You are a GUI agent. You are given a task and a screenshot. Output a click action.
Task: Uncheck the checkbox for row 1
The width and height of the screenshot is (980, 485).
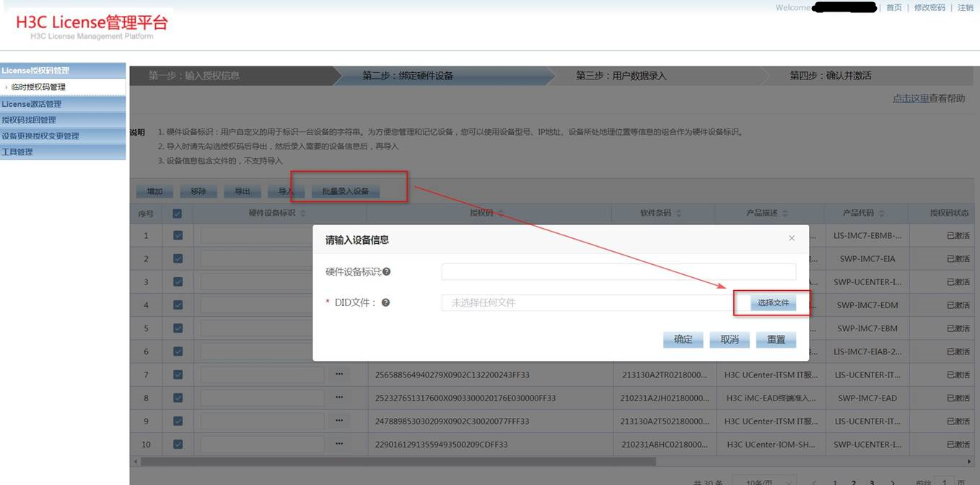point(178,235)
